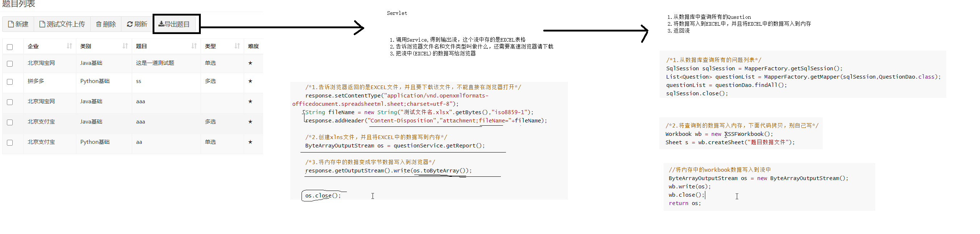Viewport: 980px width, 234px height.
Task: Click the response.addHeader Content-Disposition line
Action: pyautogui.click(x=426, y=121)
